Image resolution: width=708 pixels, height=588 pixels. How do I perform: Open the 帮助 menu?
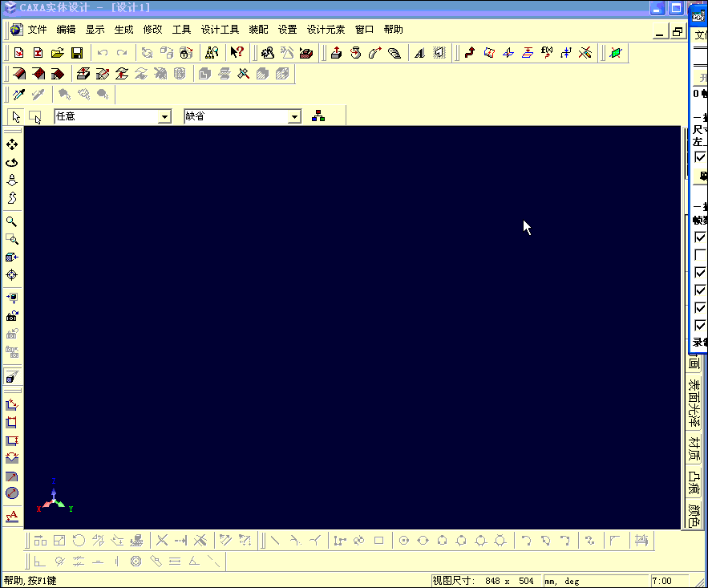point(393,30)
